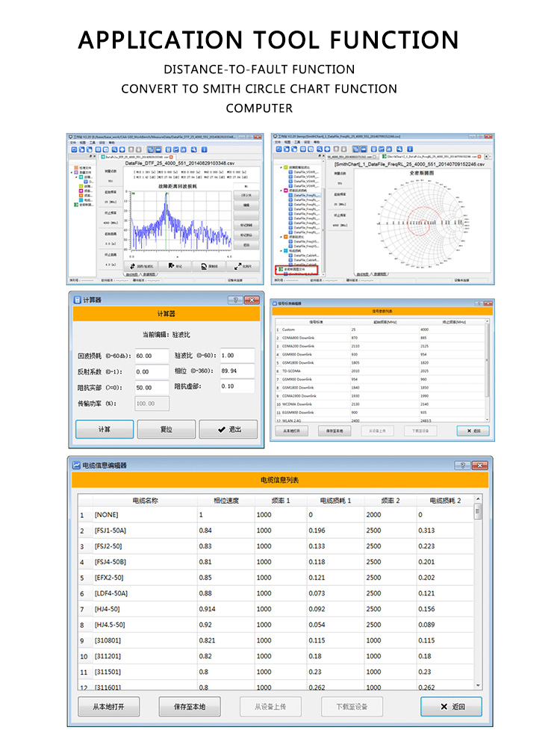Click 从本地打开 in the cable info editor
The image size is (560, 742).
(x=108, y=706)
